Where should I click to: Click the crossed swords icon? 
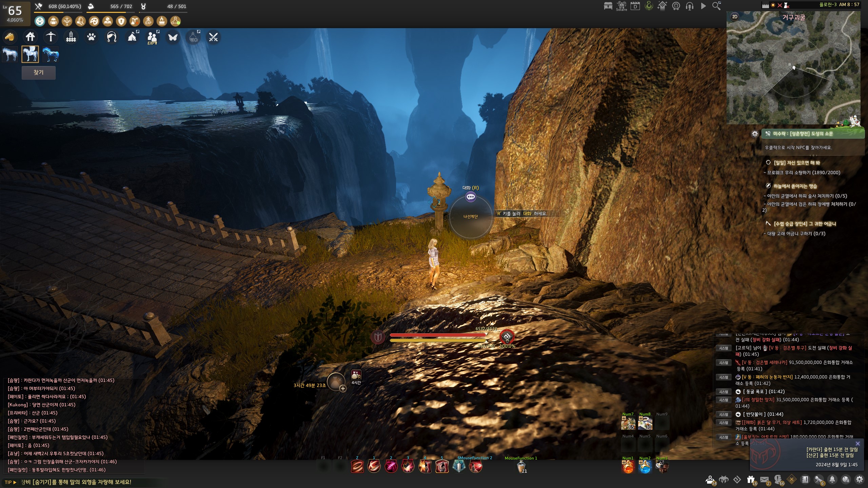[x=213, y=37]
